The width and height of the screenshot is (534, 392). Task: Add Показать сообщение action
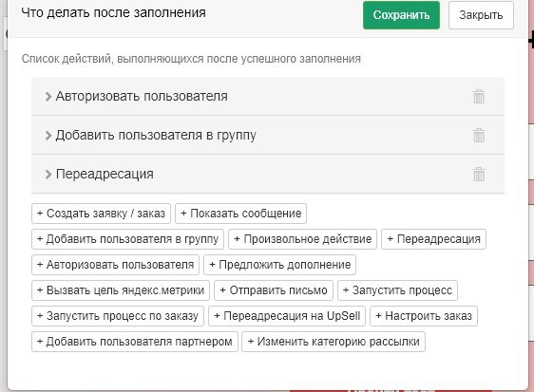click(240, 214)
